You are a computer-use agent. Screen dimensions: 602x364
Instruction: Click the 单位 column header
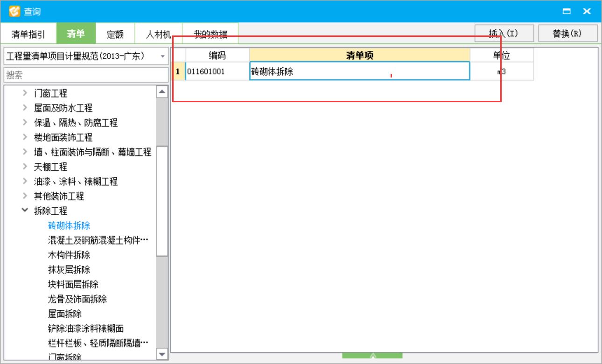(502, 55)
